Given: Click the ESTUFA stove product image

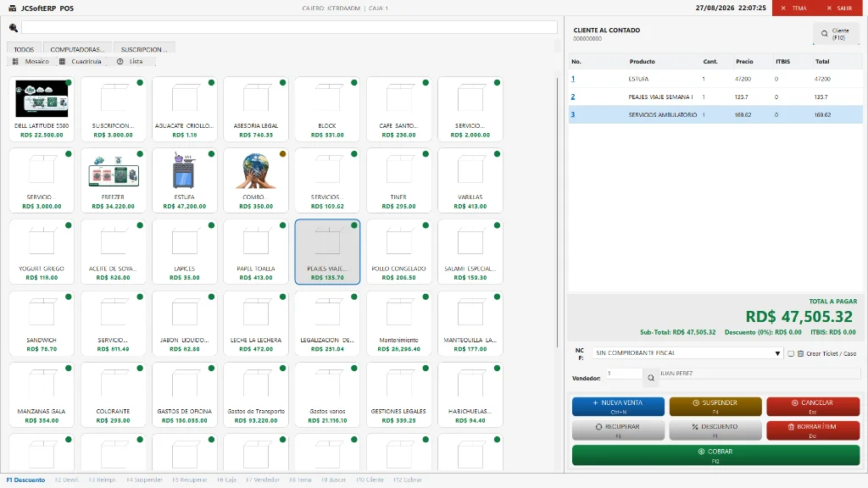Looking at the screenshot, I should (184, 170).
